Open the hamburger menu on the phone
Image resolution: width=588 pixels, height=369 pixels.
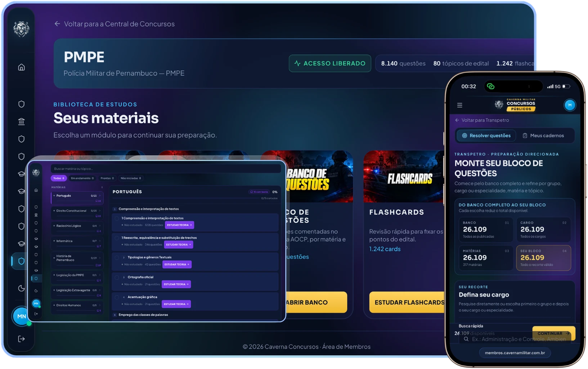pos(459,105)
